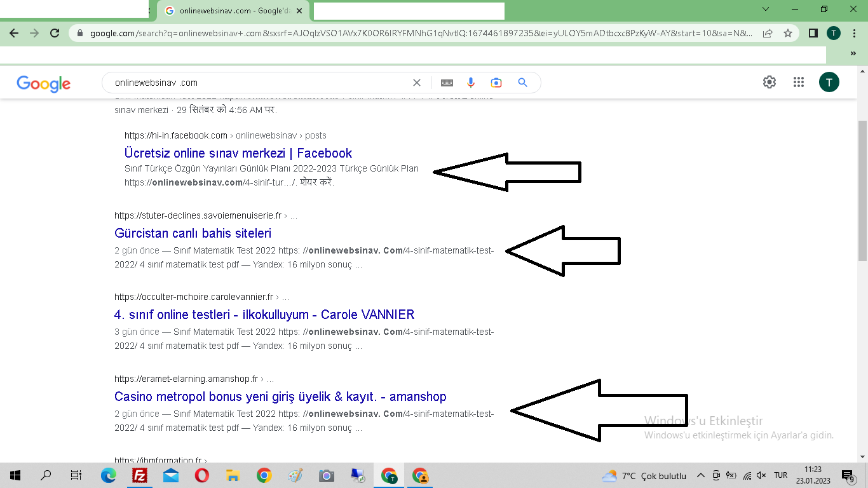Open the notification center icon
Screen dimensions: 868x488
848,475
